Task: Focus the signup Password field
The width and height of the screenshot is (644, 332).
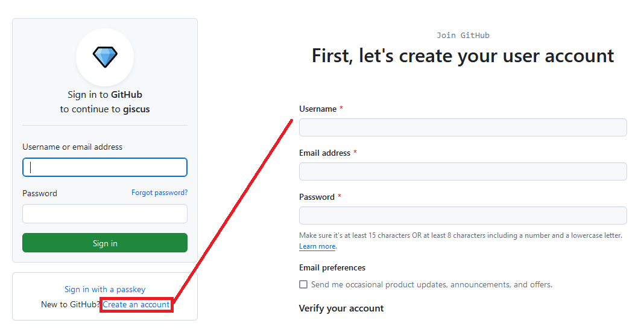Action: [x=463, y=215]
